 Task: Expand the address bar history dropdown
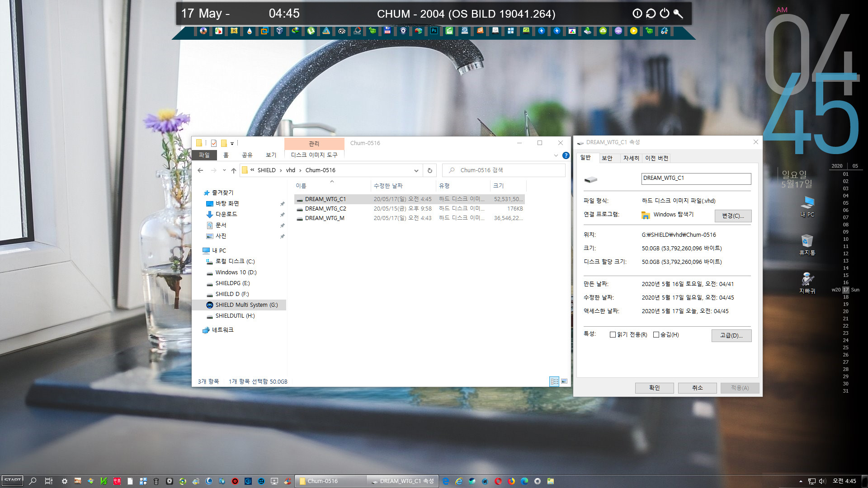(x=416, y=170)
